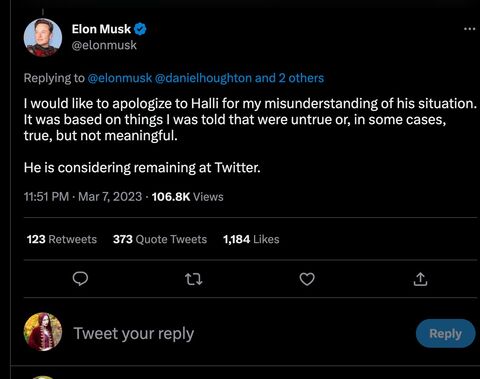Click the blue Reply button
Image resolution: width=480 pixels, height=379 pixels.
[x=445, y=333]
